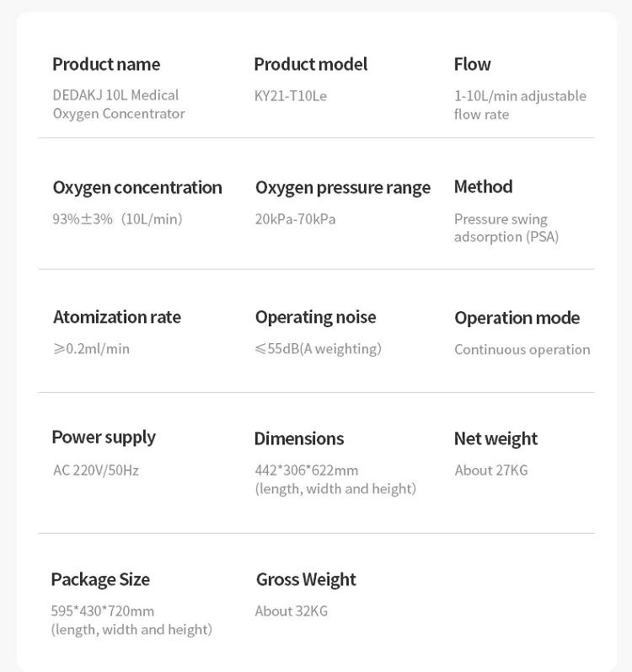
Task: Select the ≤55dB(A weighting) noise value
Action: 319,349
